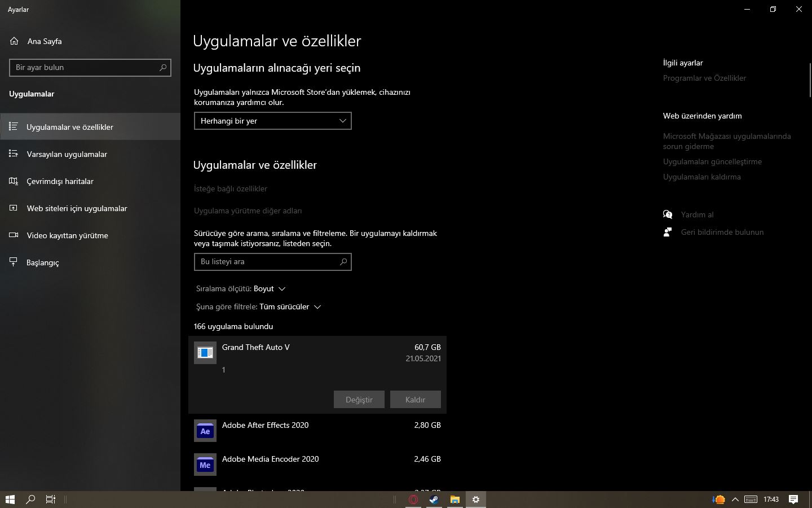The width and height of the screenshot is (812, 508).
Task: Open Steam from the taskbar
Action: [x=434, y=500]
